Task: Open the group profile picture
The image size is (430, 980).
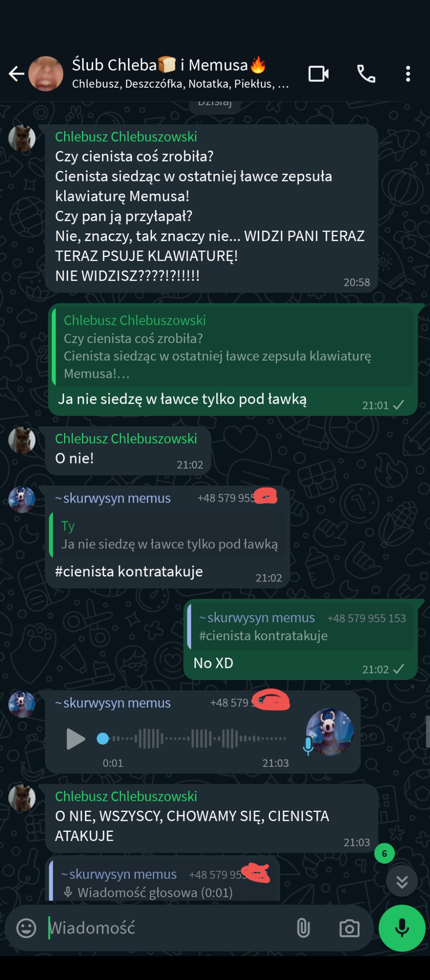Action: [x=46, y=74]
